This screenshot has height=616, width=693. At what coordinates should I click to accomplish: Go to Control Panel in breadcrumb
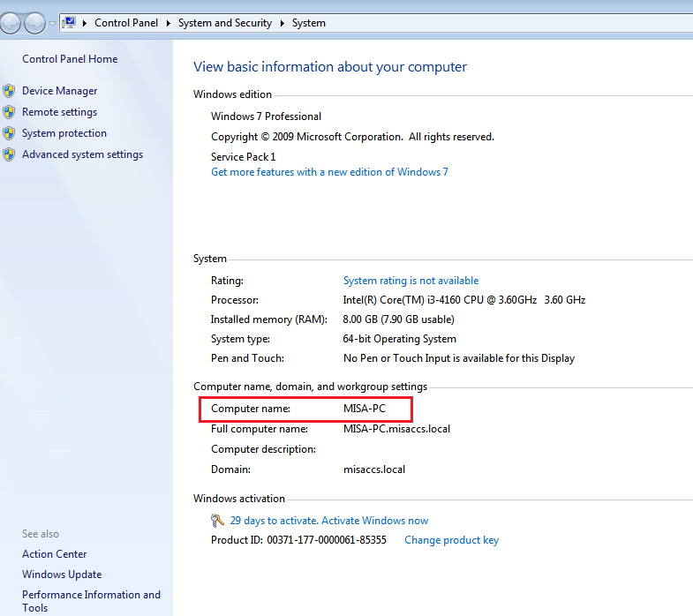coord(126,23)
